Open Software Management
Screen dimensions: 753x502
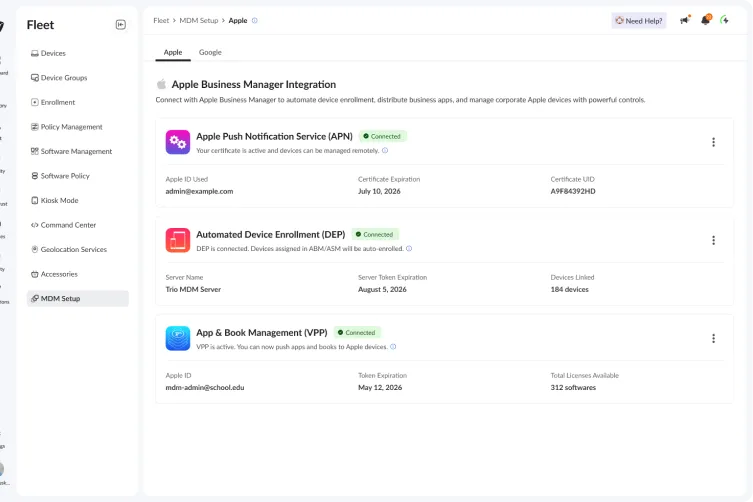tap(71, 151)
